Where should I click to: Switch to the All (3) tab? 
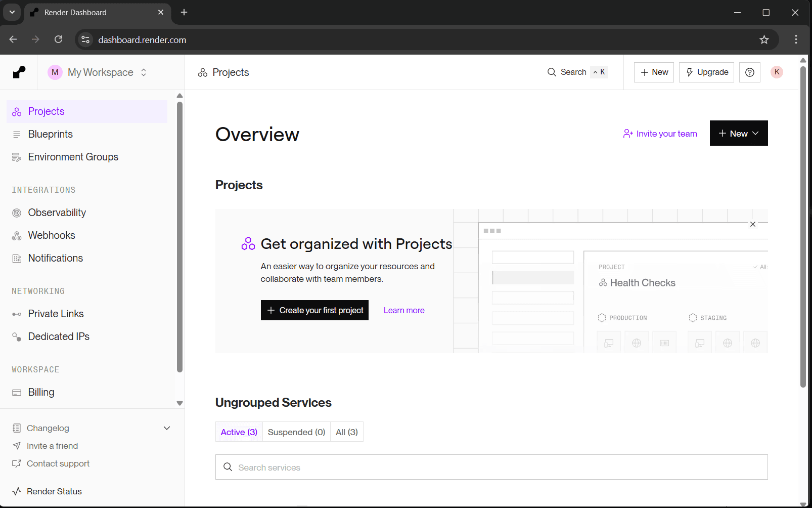[x=347, y=432]
